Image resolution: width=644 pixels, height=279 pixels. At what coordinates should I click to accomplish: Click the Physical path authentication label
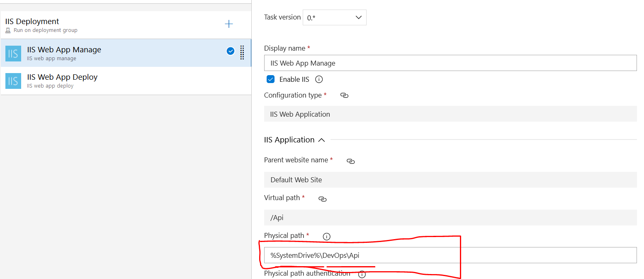[307, 274]
